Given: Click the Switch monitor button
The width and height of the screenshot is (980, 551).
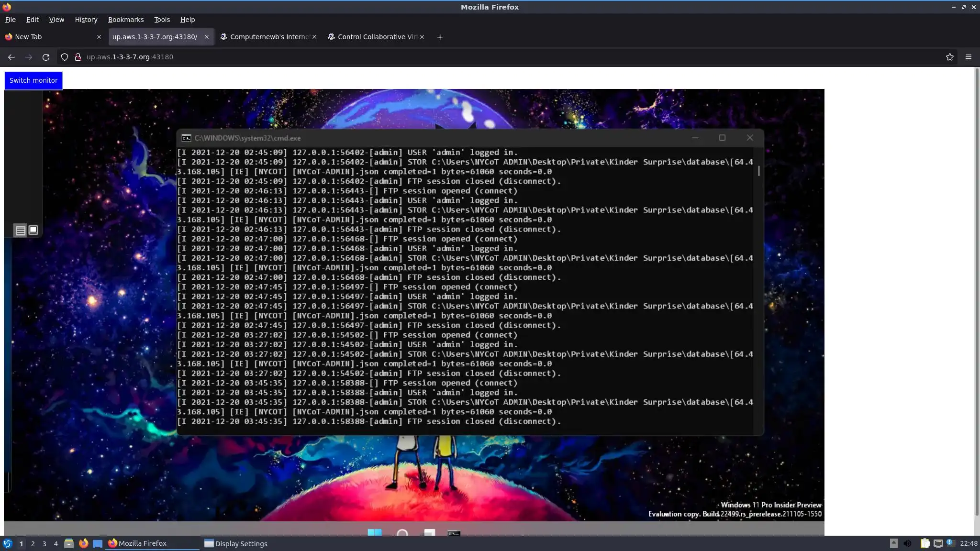Looking at the screenshot, I should 33,80.
